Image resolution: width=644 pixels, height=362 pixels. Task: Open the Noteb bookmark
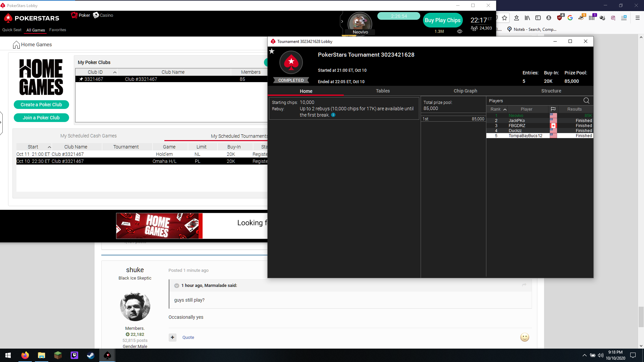(x=532, y=29)
